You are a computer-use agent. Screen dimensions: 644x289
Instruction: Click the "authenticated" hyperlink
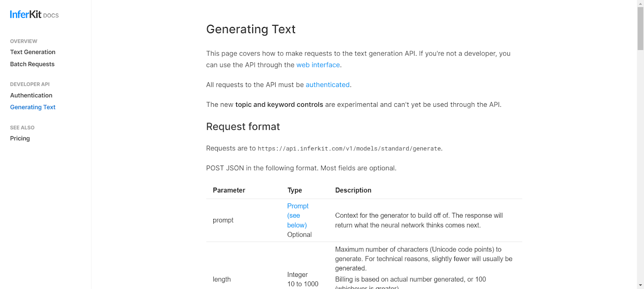[327, 85]
